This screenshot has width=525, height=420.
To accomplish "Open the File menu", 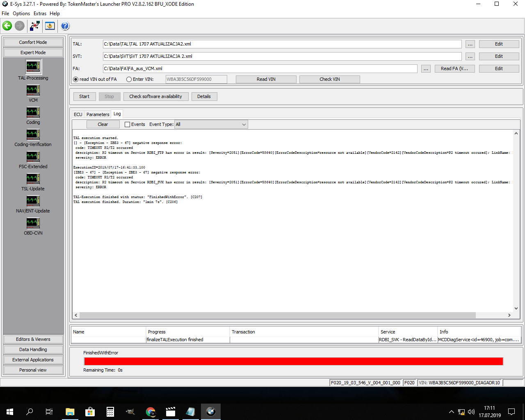I will click(x=5, y=14).
